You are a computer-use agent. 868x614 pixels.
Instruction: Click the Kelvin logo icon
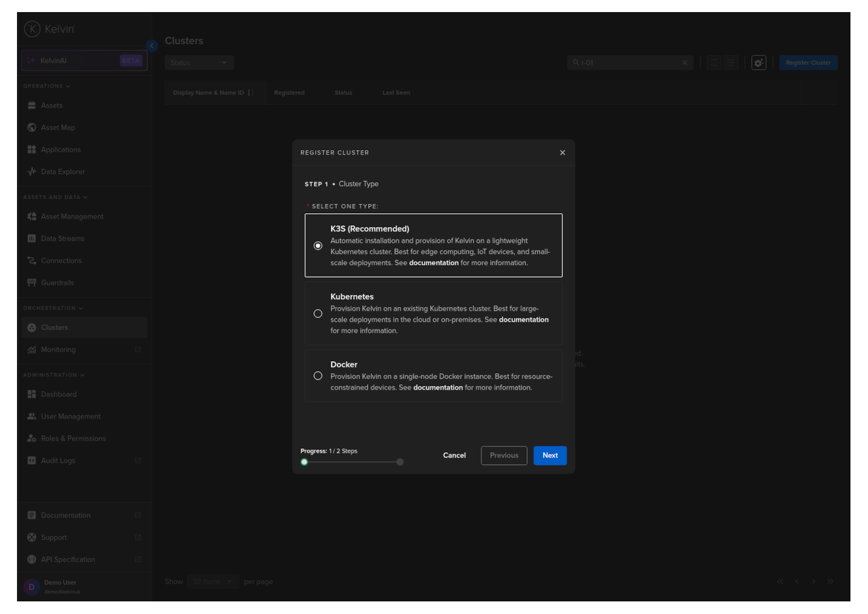coord(32,29)
